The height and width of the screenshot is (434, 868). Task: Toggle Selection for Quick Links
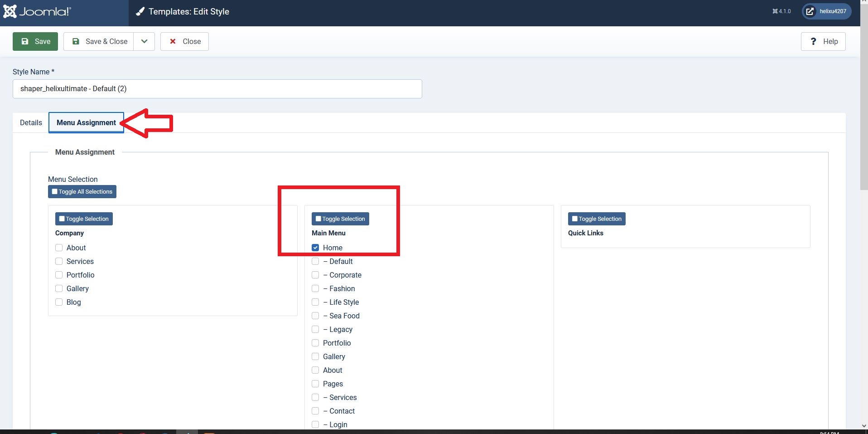597,219
